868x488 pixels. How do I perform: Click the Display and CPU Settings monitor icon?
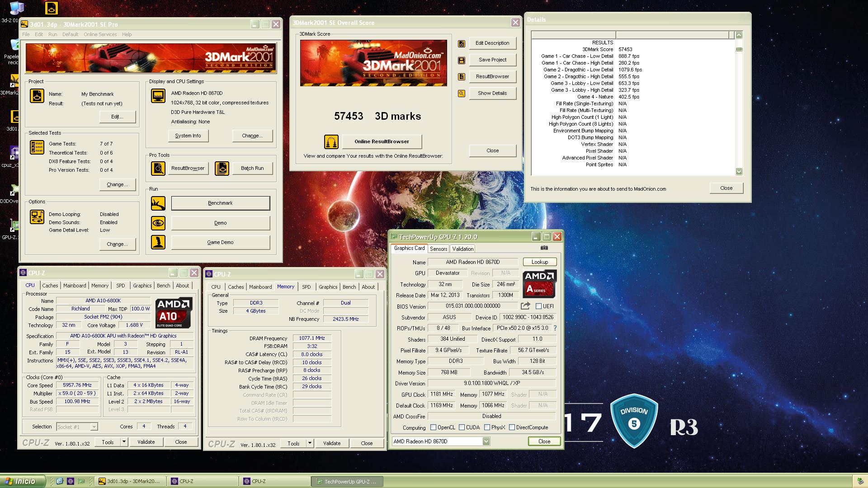coord(158,96)
